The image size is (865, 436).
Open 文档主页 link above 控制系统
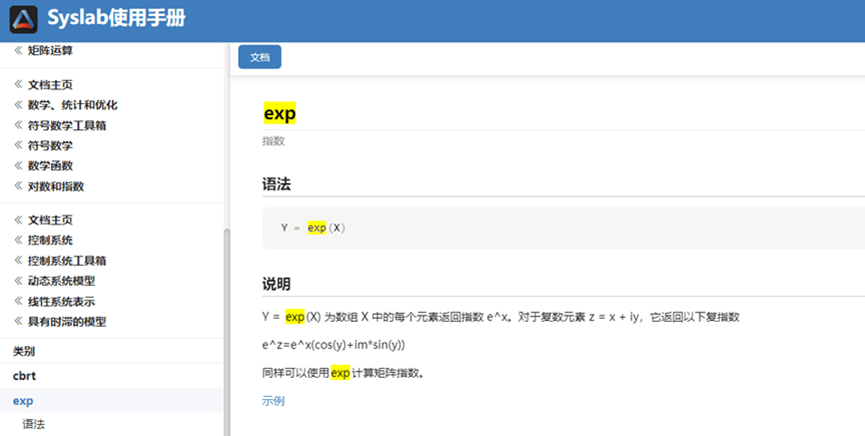coord(50,220)
